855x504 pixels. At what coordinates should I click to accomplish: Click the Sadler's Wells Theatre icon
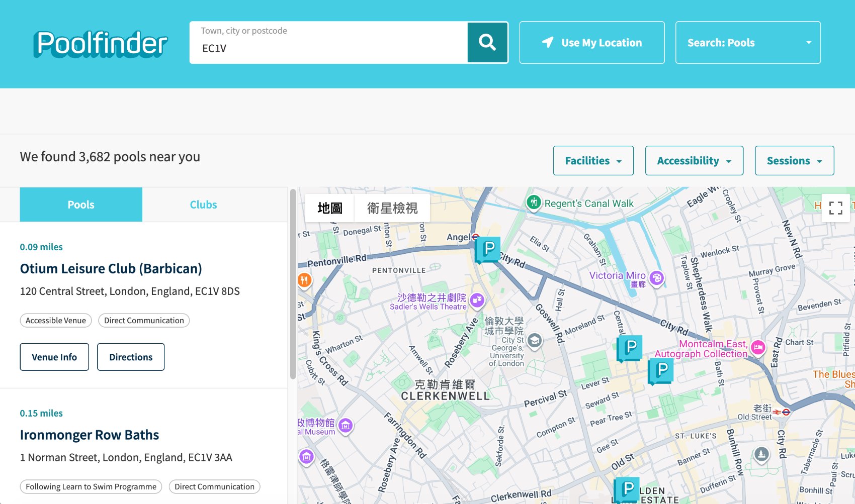(477, 300)
